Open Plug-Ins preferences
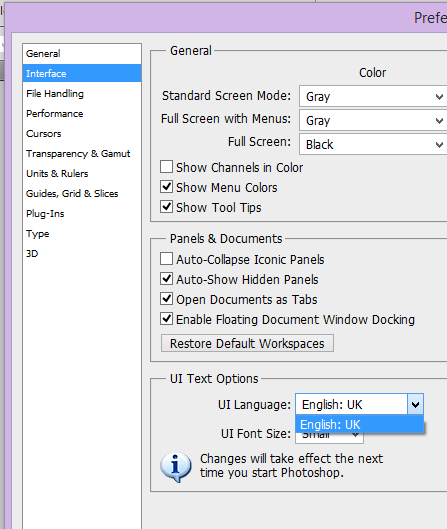This screenshot has width=447, height=529. click(82, 214)
